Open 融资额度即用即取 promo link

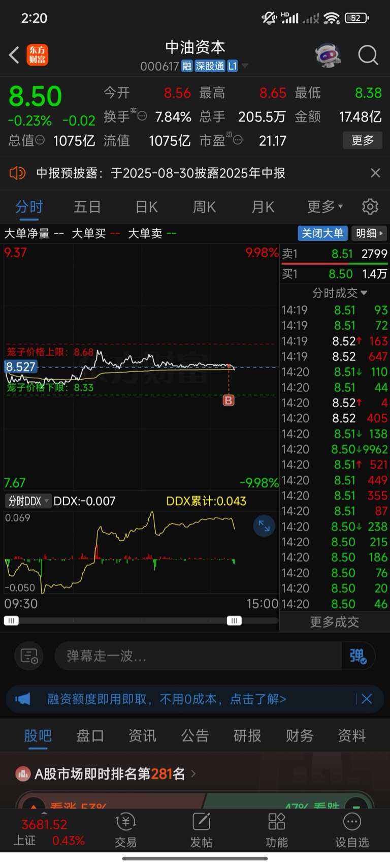(x=167, y=699)
